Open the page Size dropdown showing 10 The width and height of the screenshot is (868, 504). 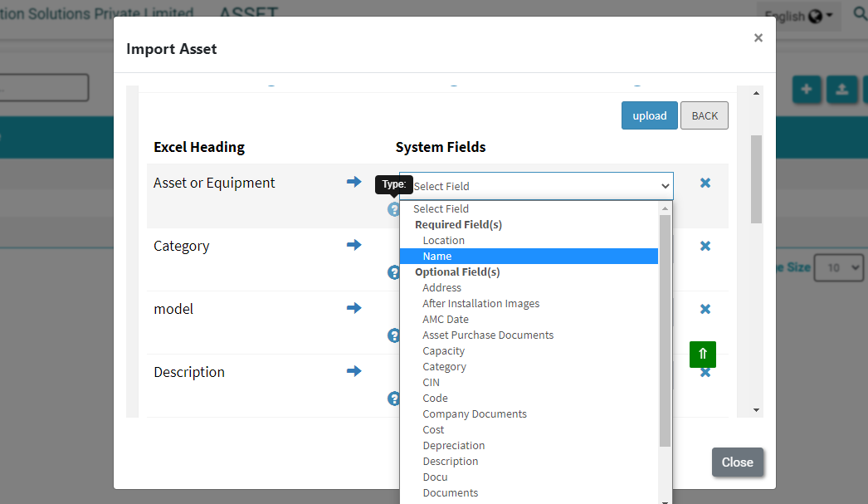pos(839,267)
